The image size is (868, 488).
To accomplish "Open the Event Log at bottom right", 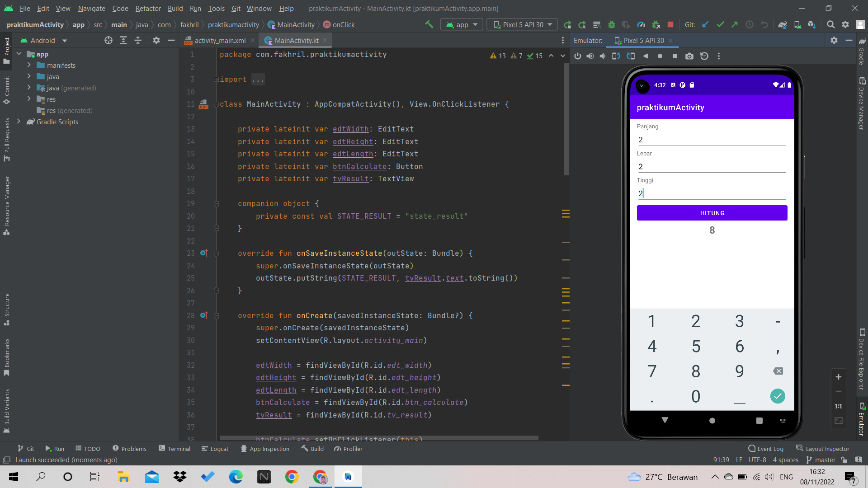I will pyautogui.click(x=766, y=448).
